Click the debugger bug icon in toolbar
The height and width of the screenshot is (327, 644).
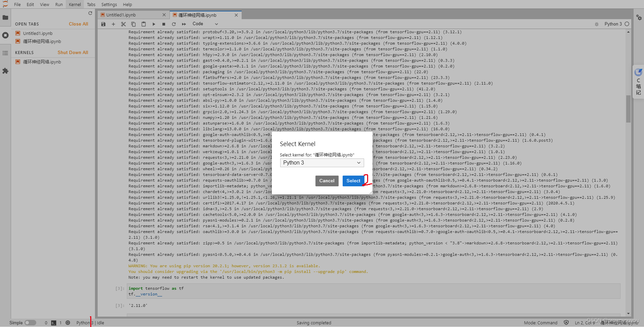point(597,24)
